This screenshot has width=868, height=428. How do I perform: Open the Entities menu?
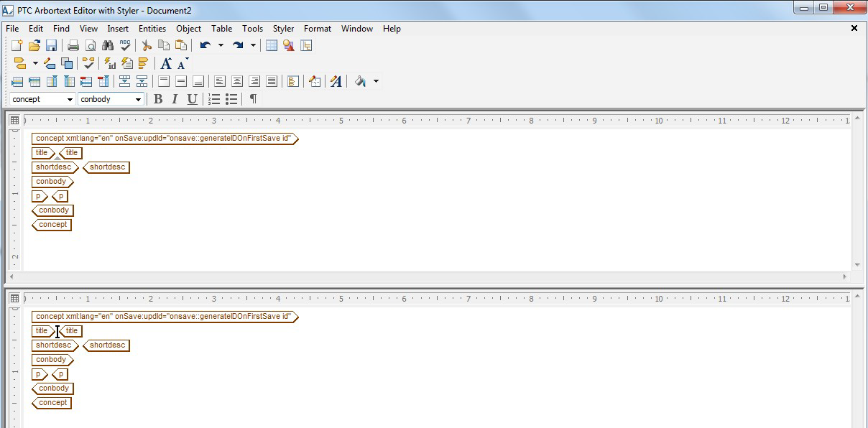tap(152, 29)
